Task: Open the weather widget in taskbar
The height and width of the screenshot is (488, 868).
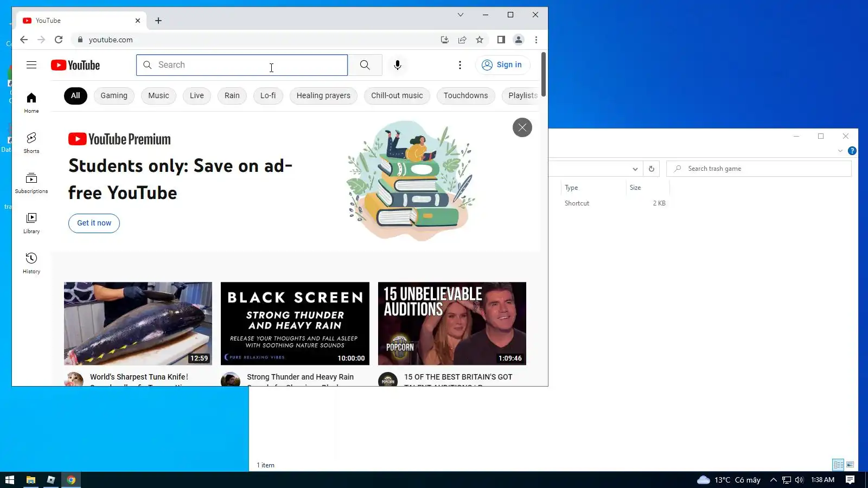Action: (729, 480)
